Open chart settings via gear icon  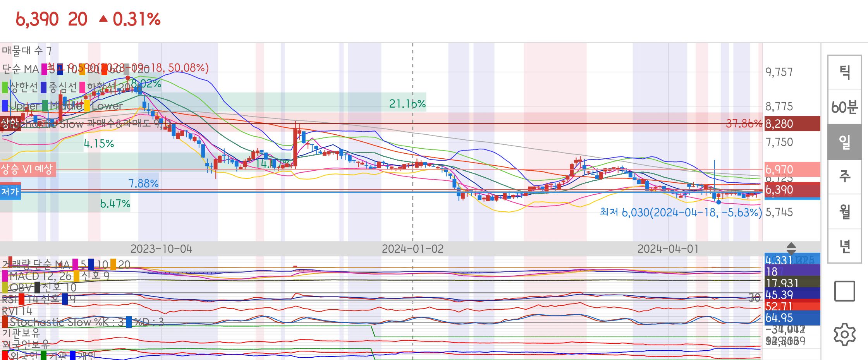point(844,334)
